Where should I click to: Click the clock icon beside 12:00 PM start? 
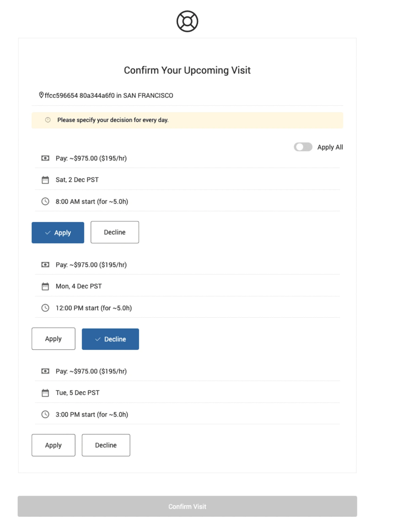tap(45, 308)
